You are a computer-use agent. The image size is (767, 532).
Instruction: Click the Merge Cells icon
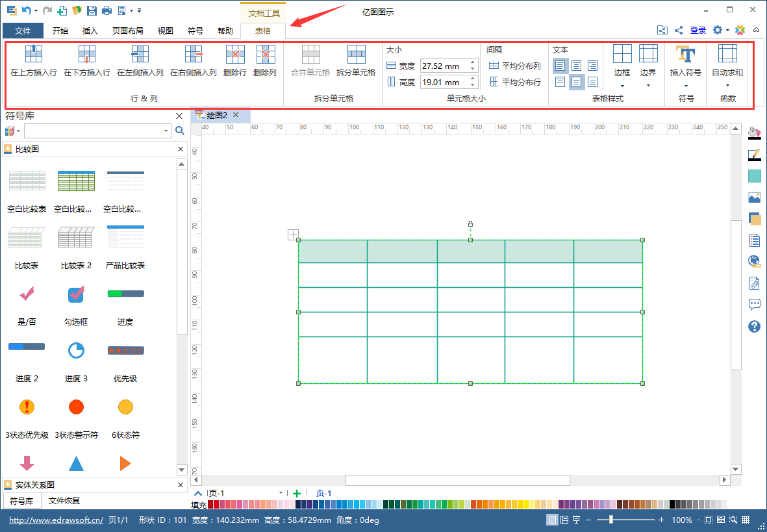tap(310, 54)
